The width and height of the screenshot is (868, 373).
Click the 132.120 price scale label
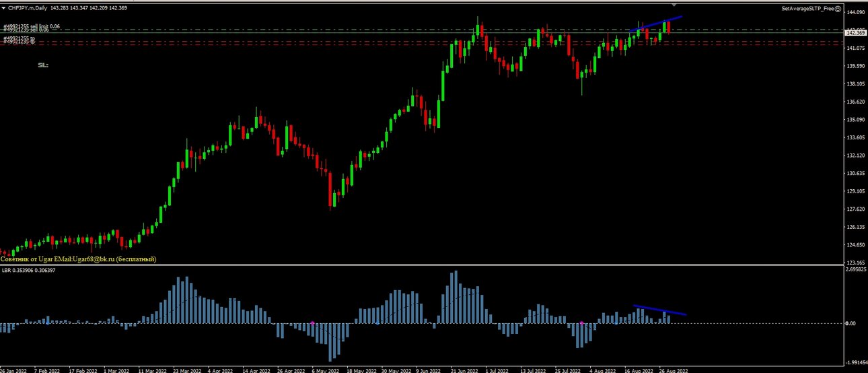[856, 155]
